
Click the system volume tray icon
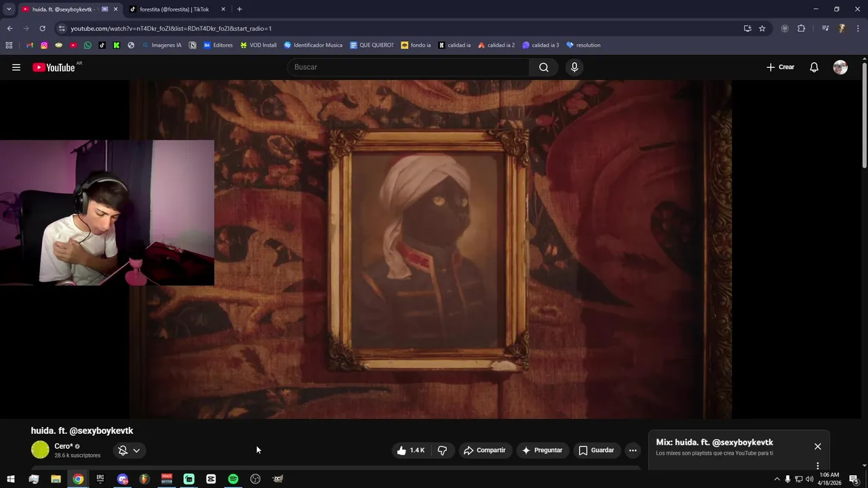coord(810,479)
